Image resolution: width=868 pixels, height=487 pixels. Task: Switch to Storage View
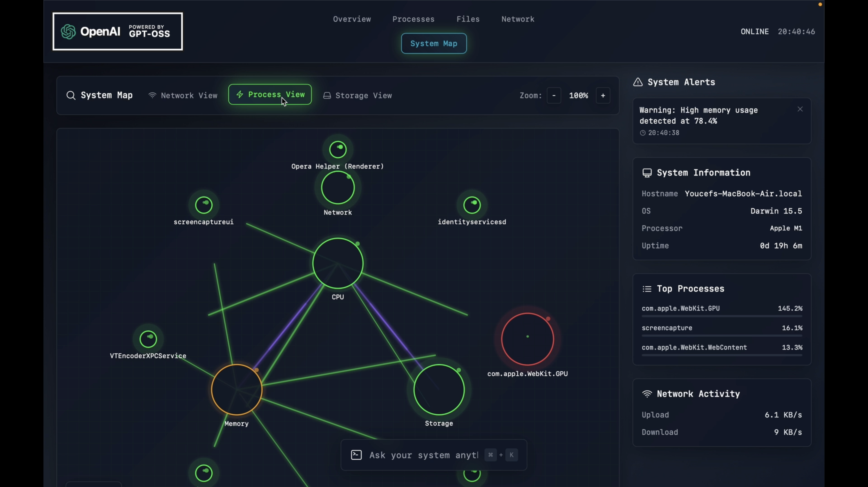[357, 96]
